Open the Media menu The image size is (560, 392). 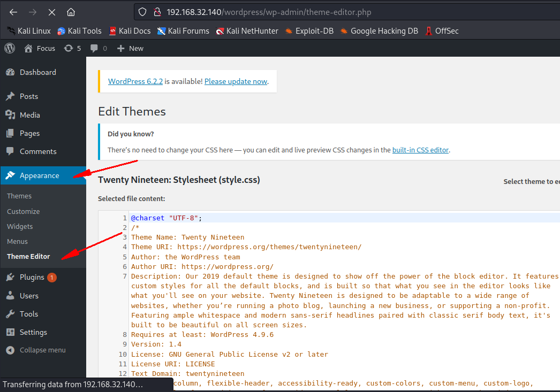click(x=43, y=115)
